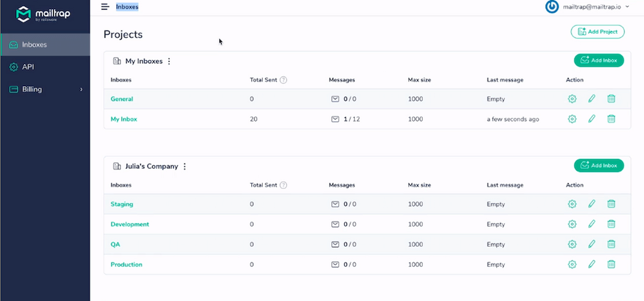This screenshot has width=644, height=301.
Task: Open settings gear for the Production inbox
Action: click(572, 264)
